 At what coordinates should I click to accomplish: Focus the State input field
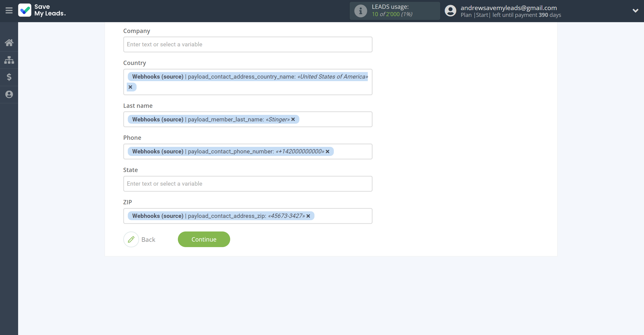[x=248, y=184]
